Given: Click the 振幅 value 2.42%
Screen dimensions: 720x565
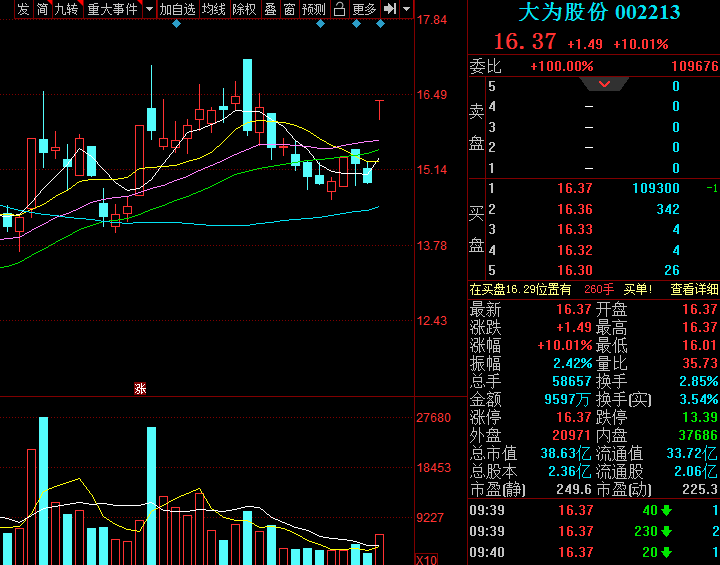Looking at the screenshot, I should pyautogui.click(x=573, y=363).
